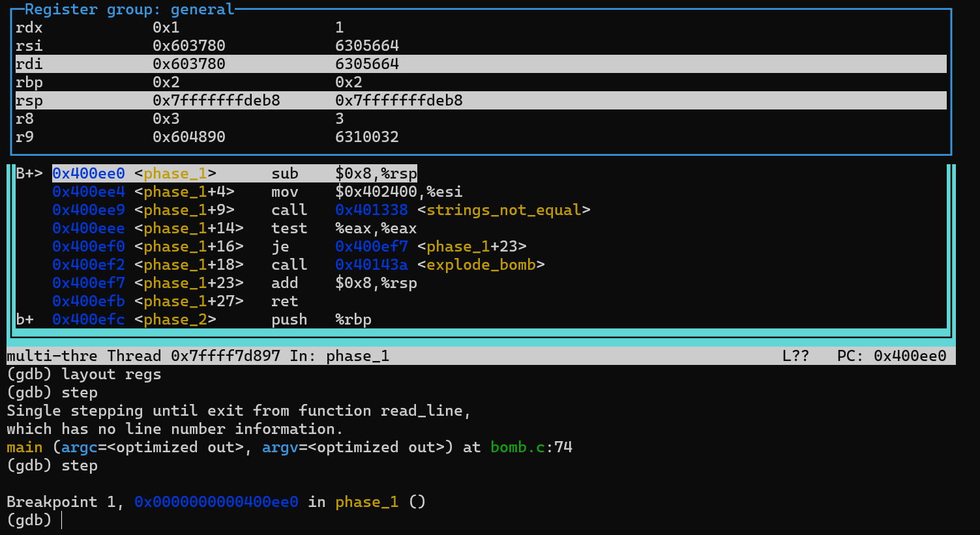
Task: Select the operand $0x402400,%esi
Action: [x=399, y=192]
